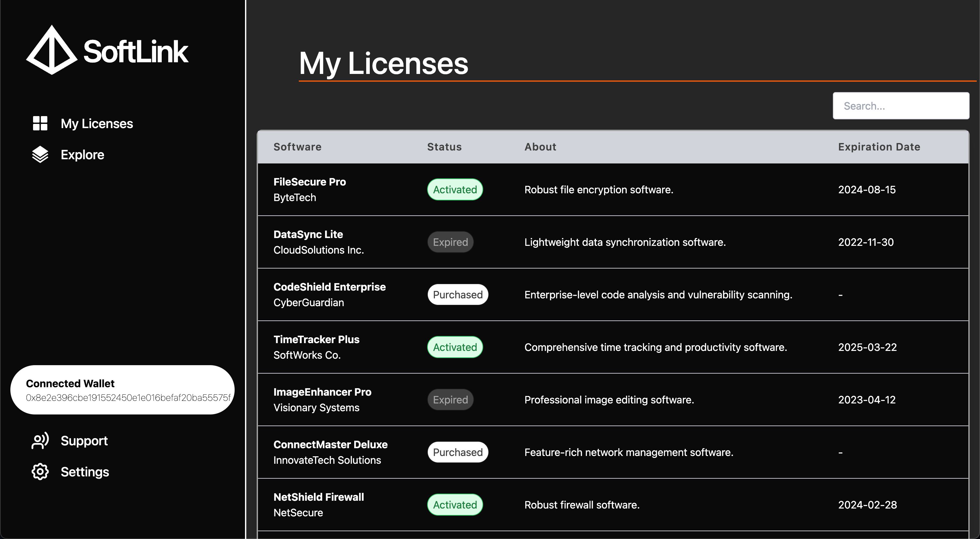Click FileSecure Pro expiration 2024-08-15
This screenshot has width=980, height=539.
point(867,190)
